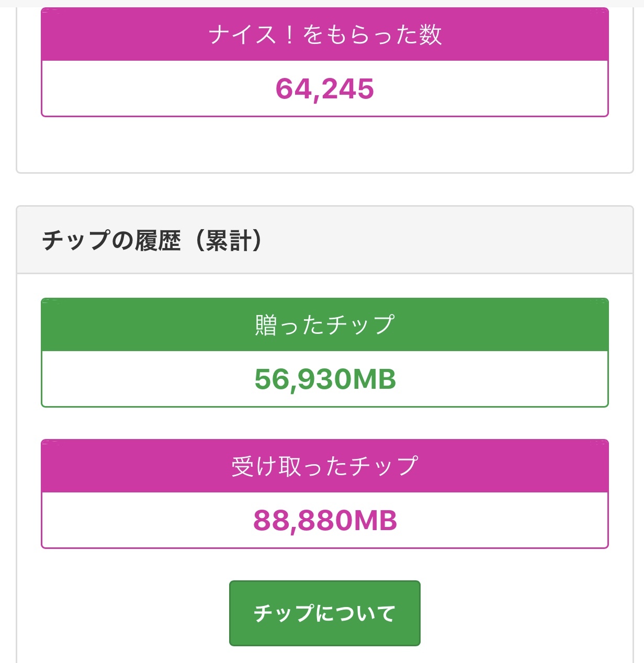The image size is (644, 663).
Task: Click the ナイス！をもらった数 pink header
Action: (x=324, y=35)
